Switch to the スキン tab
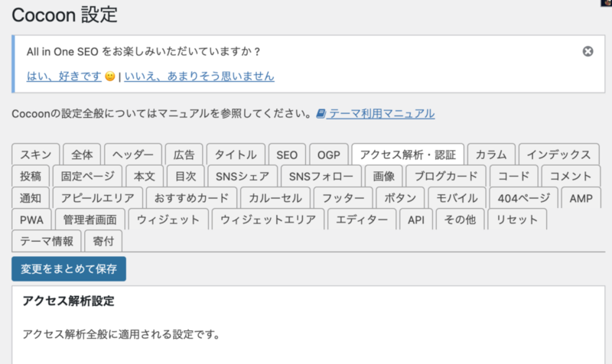The width and height of the screenshot is (612, 364). 35,154
